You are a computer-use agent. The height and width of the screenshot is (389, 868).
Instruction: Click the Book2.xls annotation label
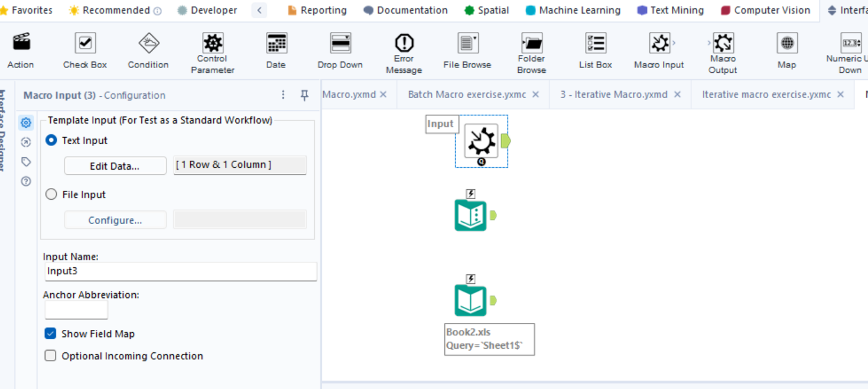pyautogui.click(x=489, y=339)
